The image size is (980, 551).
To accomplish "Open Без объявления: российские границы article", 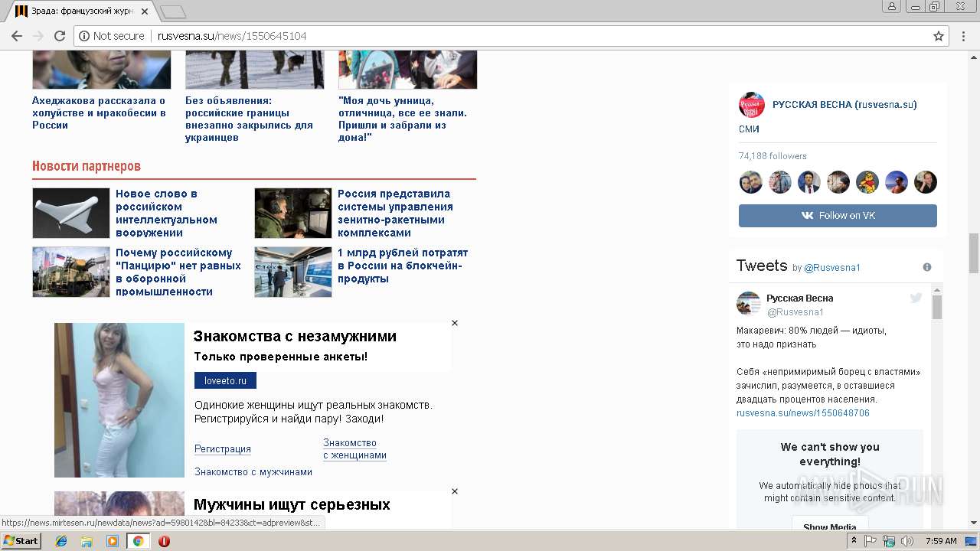I will [249, 119].
